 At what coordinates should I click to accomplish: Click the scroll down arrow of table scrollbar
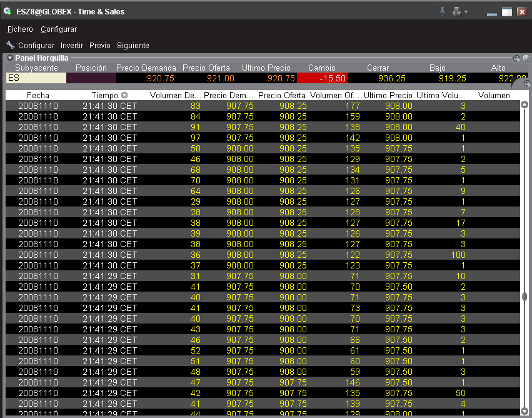[x=524, y=411]
